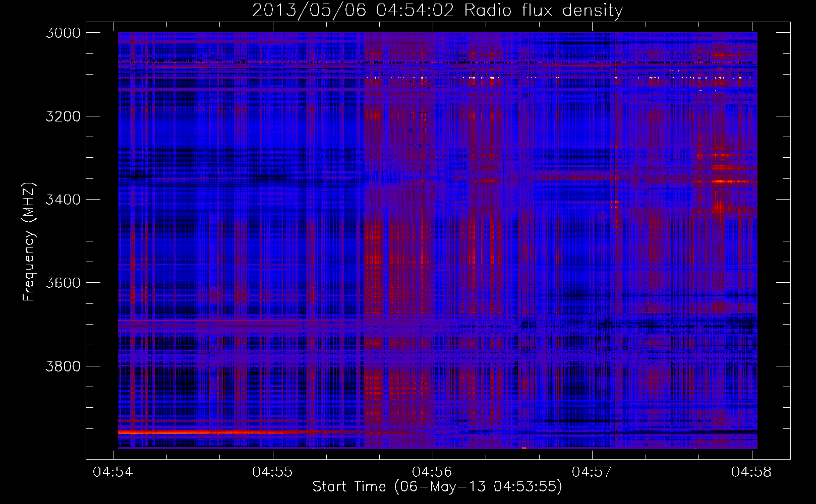
Task: Click the 04:56 time tick label
Action: coord(432,472)
